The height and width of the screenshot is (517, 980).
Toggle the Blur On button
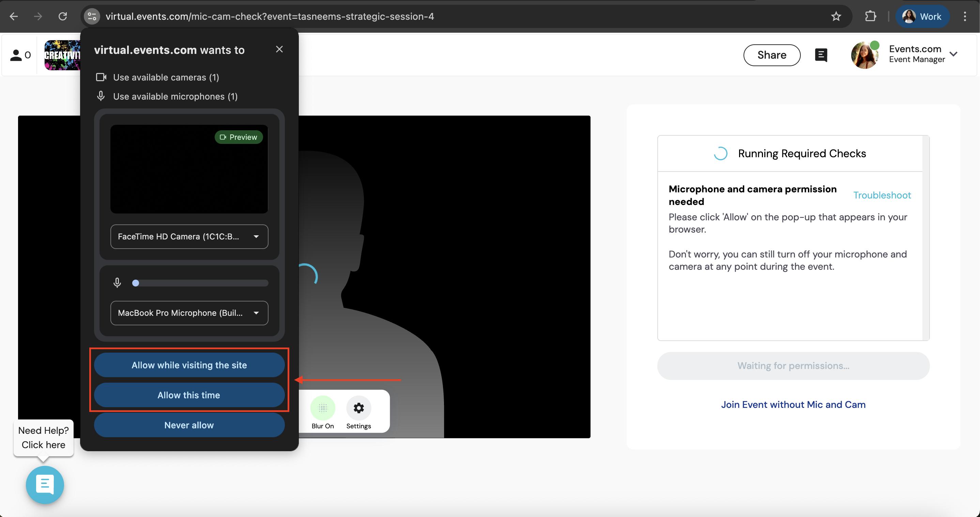323,408
